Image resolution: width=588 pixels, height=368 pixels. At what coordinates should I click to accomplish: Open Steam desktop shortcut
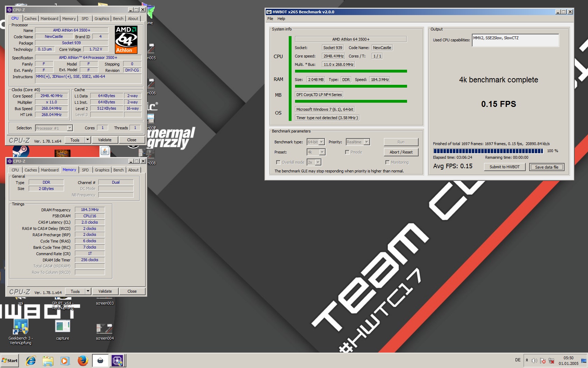(21, 151)
